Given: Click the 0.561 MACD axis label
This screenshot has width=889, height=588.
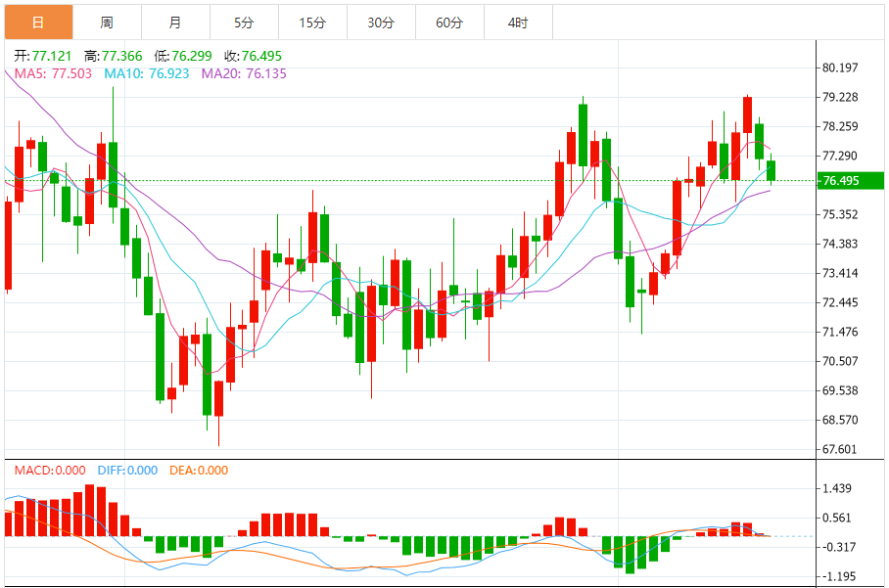Looking at the screenshot, I should pos(837,518).
